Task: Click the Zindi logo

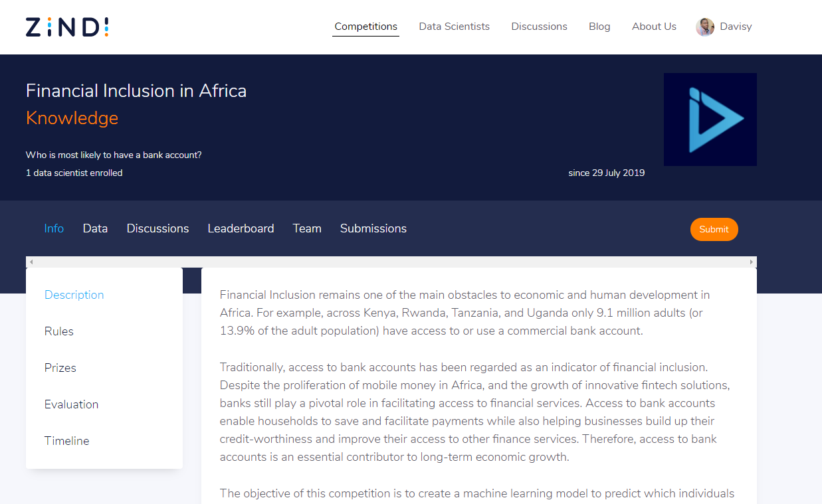Action: pos(67,27)
